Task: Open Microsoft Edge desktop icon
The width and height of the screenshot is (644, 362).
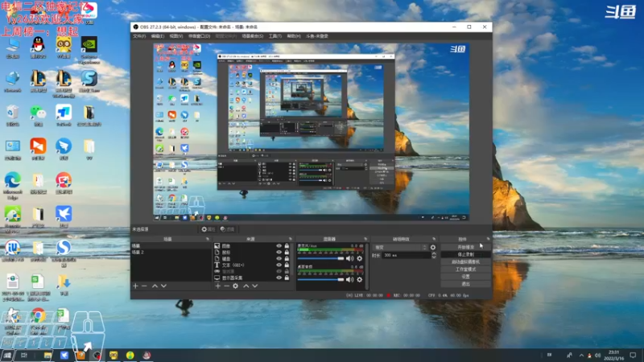Action: pos(13,186)
